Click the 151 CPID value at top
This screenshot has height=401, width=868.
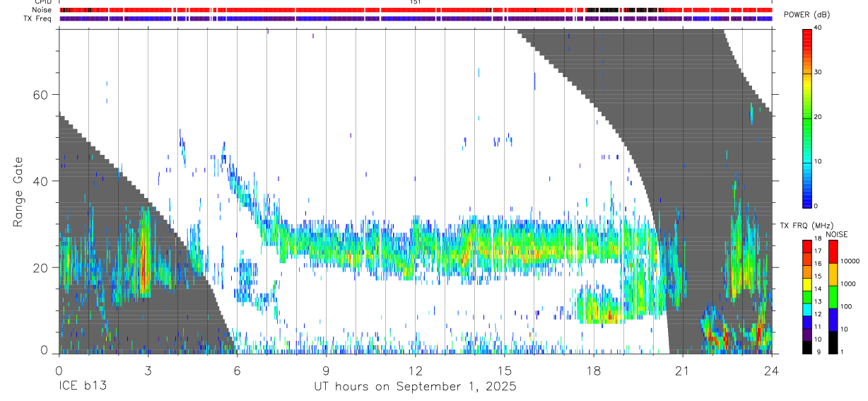(416, 2)
